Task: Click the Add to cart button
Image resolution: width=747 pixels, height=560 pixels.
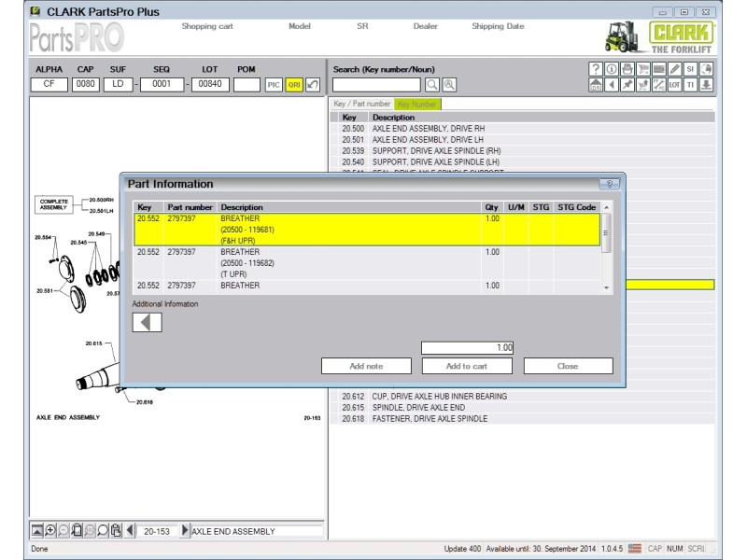Action: (x=467, y=366)
